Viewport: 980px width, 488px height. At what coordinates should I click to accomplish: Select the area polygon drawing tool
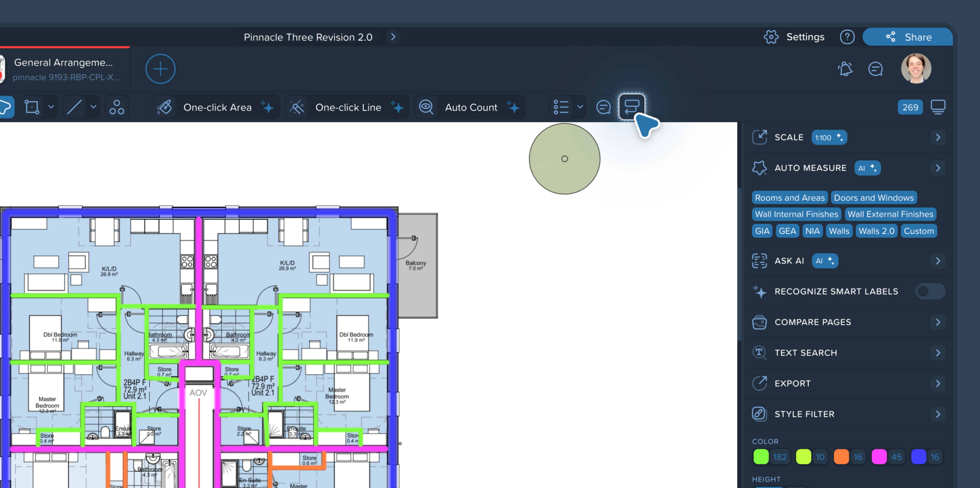(x=32, y=107)
